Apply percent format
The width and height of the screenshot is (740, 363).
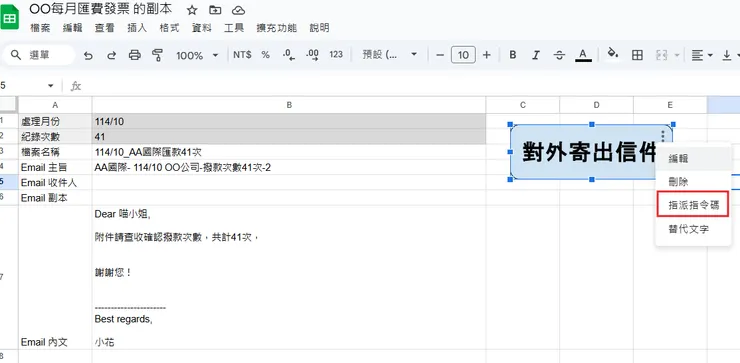point(266,55)
